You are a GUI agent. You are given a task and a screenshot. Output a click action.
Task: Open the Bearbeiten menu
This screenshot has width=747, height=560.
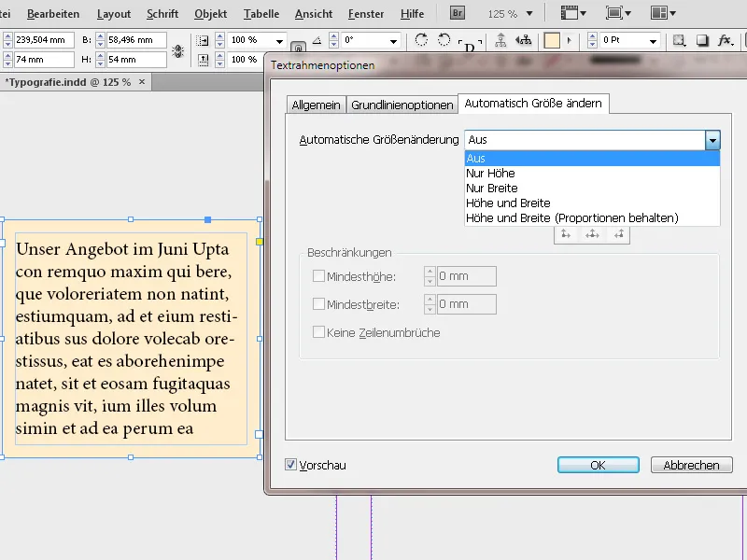point(53,14)
